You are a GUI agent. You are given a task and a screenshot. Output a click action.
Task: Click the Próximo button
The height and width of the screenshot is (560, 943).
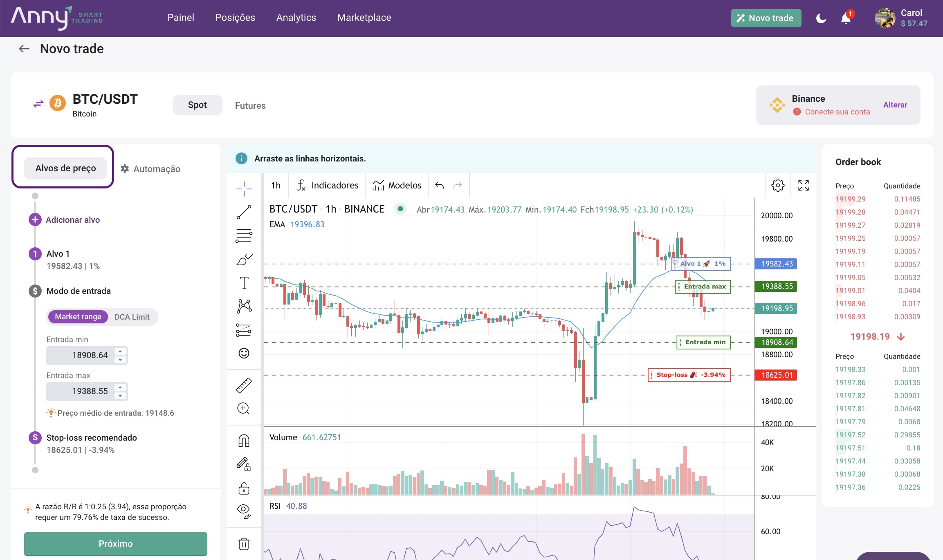tap(116, 544)
